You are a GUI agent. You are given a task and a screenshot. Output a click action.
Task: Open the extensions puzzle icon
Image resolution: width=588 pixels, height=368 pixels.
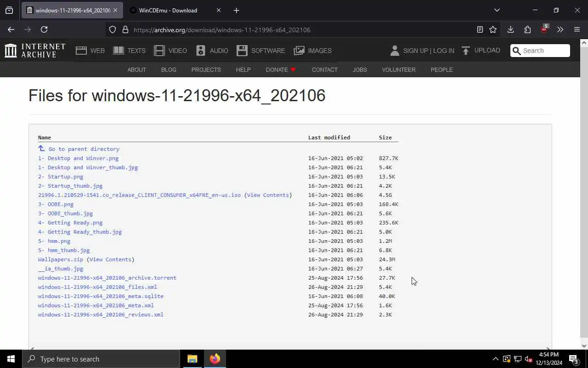[527, 29]
